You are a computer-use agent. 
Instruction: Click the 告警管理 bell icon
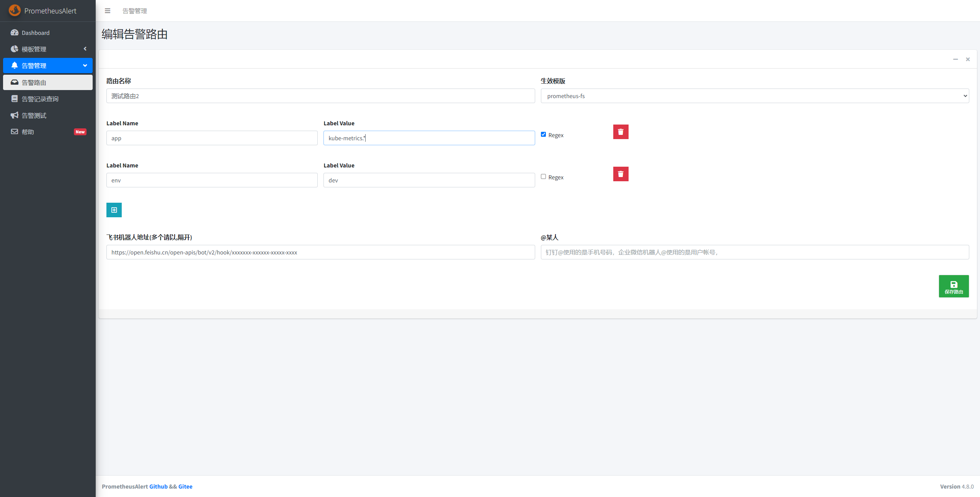[15, 65]
